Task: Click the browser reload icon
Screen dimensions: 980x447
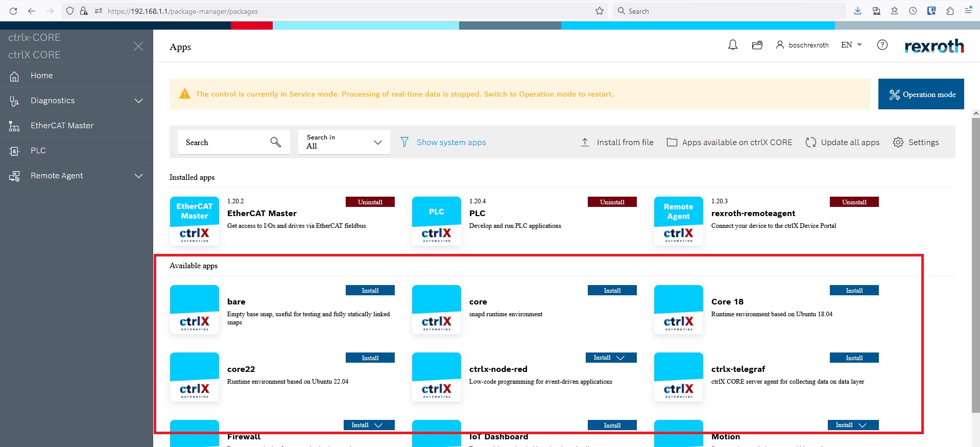Action: pyautogui.click(x=13, y=11)
